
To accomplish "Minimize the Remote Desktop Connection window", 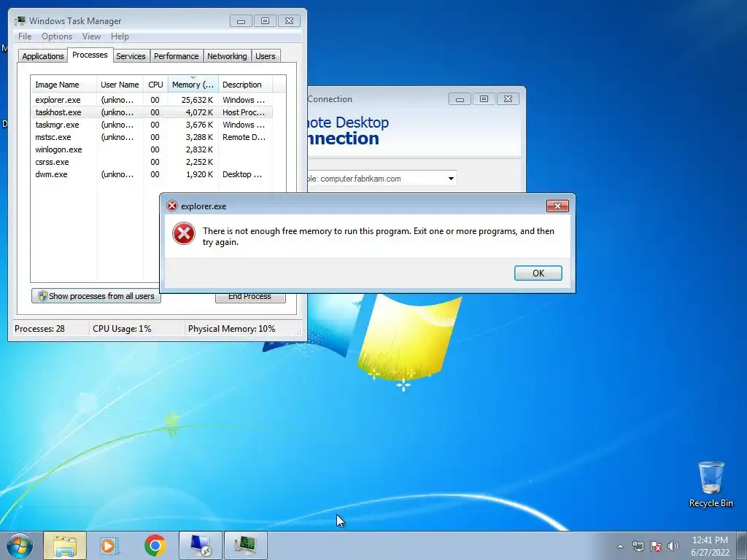I will (x=460, y=99).
